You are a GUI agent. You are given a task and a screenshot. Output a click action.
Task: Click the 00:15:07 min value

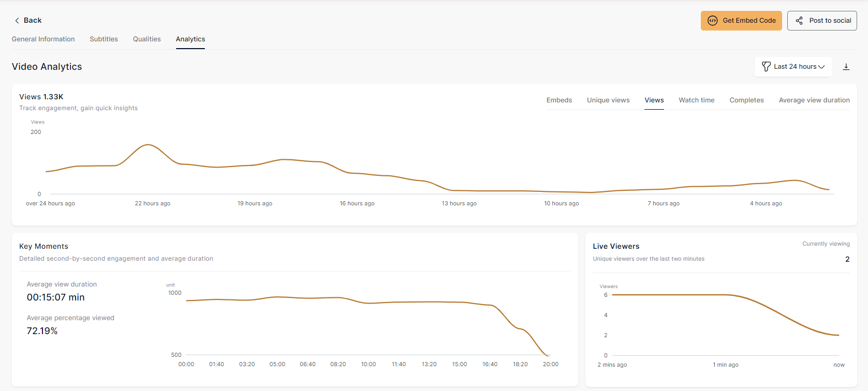click(56, 297)
